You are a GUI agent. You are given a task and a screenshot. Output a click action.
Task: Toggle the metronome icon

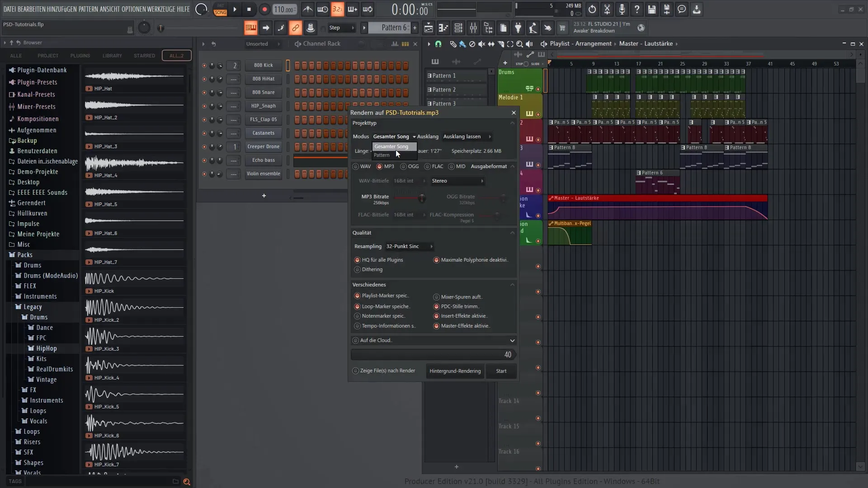307,9
